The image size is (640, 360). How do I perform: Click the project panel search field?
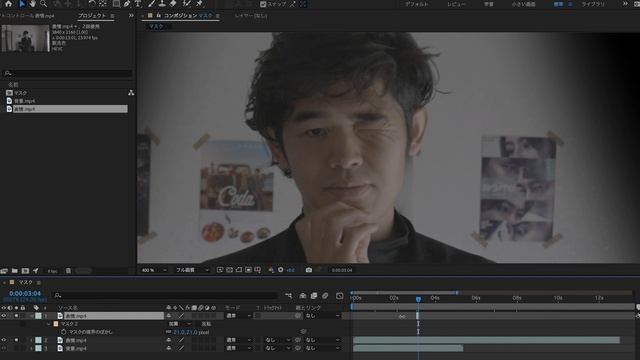[67, 73]
